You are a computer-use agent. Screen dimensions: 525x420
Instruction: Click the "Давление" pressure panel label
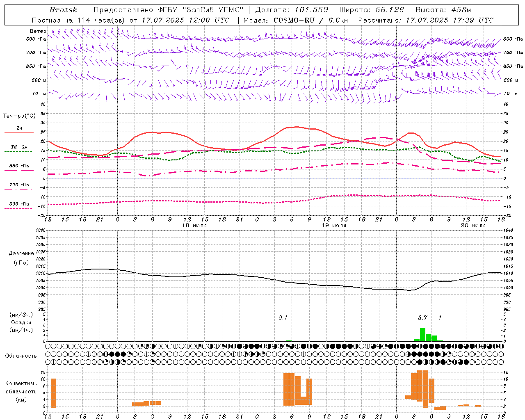[x=21, y=253]
